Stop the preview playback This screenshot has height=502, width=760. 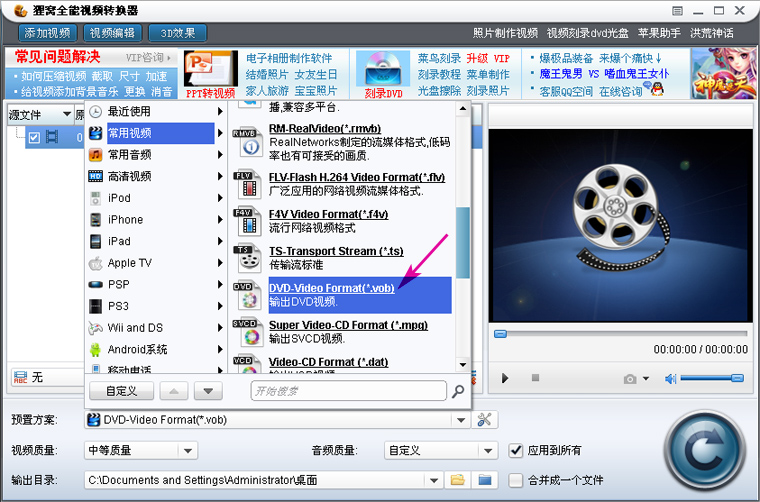535,377
